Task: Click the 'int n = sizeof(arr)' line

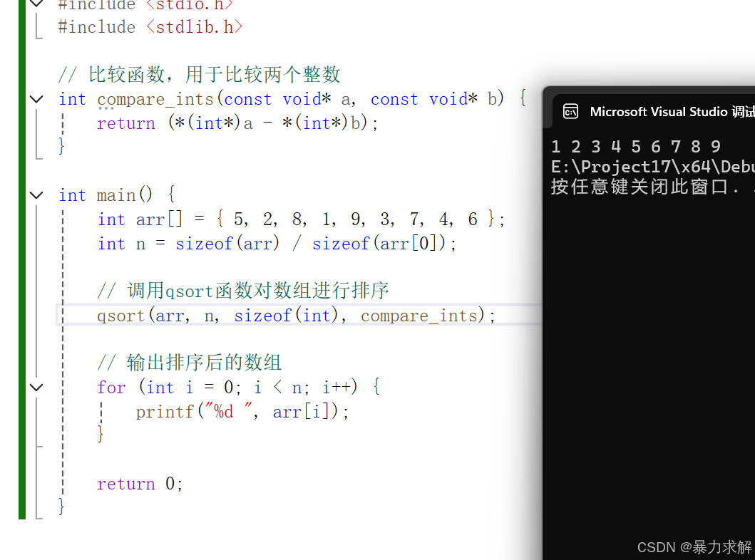Action: point(277,244)
